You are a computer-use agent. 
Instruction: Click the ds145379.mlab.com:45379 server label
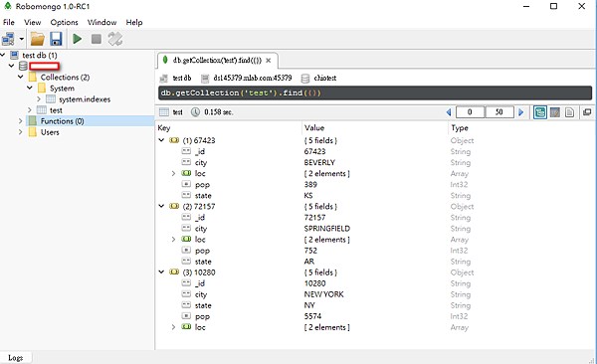[x=253, y=78]
